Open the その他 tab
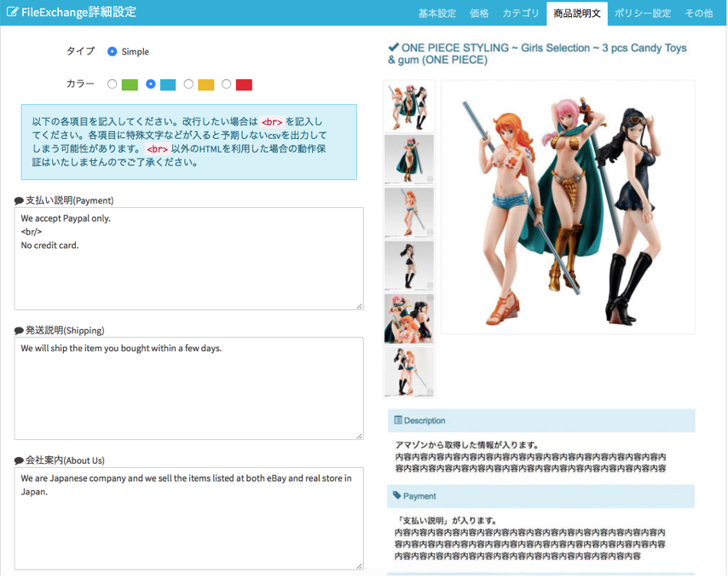728x578 pixels. (699, 14)
